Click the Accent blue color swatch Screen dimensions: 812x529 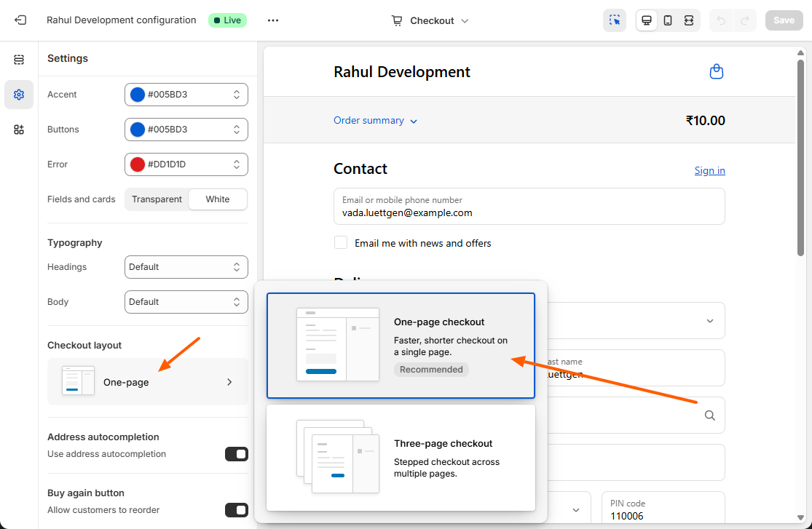click(x=137, y=95)
